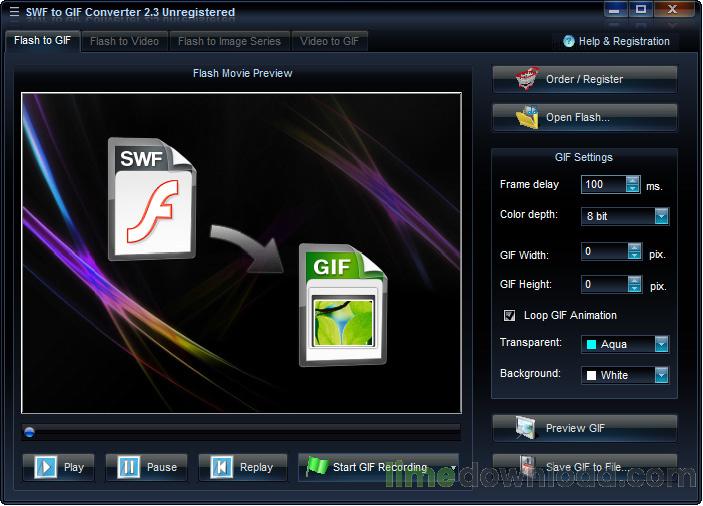Expand the Color depth dropdown
The width and height of the screenshot is (703, 506).
661,216
